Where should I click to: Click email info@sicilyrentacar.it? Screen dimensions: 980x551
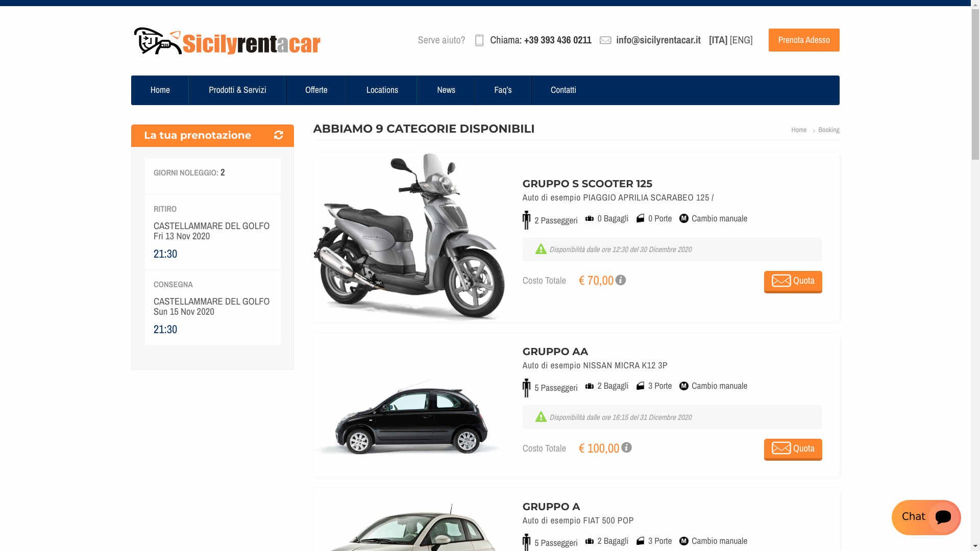[658, 40]
